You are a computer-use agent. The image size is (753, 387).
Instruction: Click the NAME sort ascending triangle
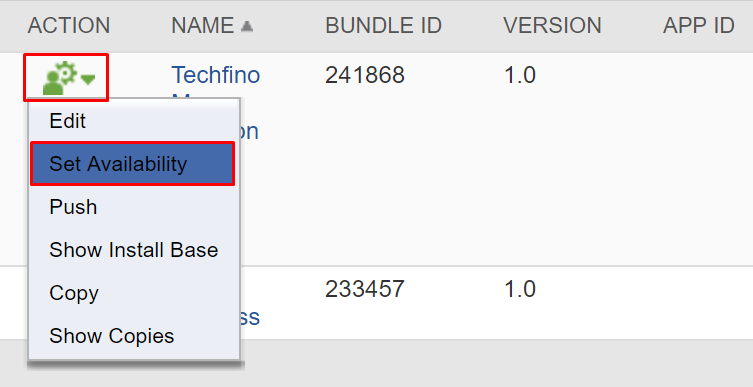click(x=246, y=25)
